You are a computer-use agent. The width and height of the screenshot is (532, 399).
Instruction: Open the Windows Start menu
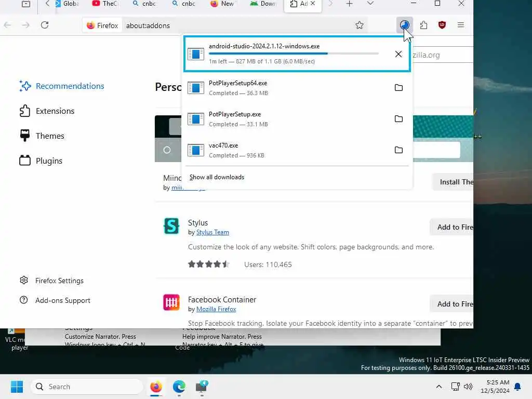click(17, 387)
